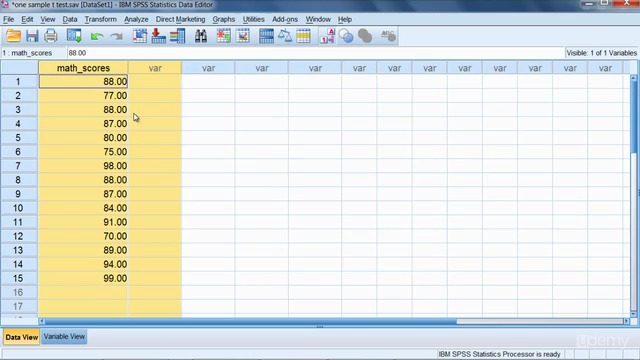Open the Graphs menu
The image size is (640, 360).
224,19
